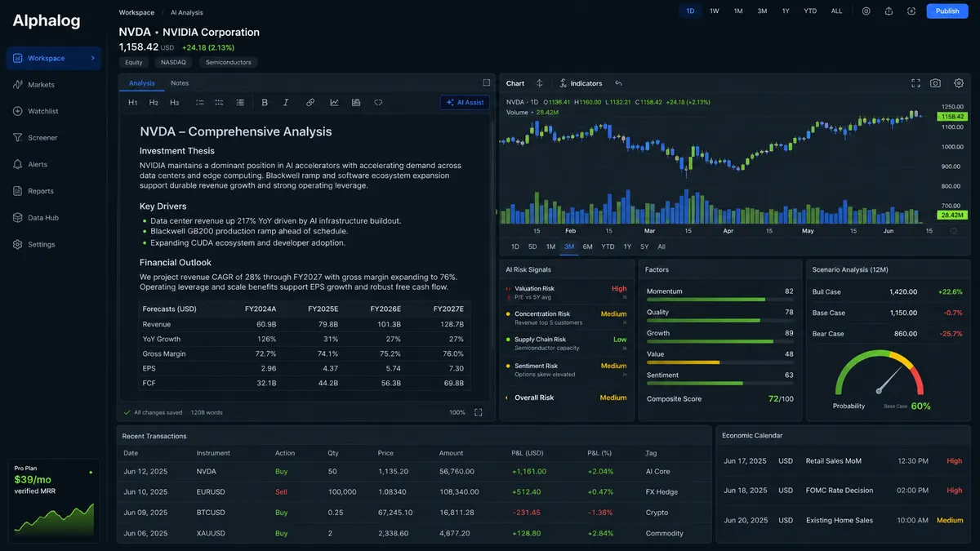Image resolution: width=980 pixels, height=551 pixels.
Task: Click the up-down arrows icon beside Chart label
Action: pyautogui.click(x=540, y=83)
